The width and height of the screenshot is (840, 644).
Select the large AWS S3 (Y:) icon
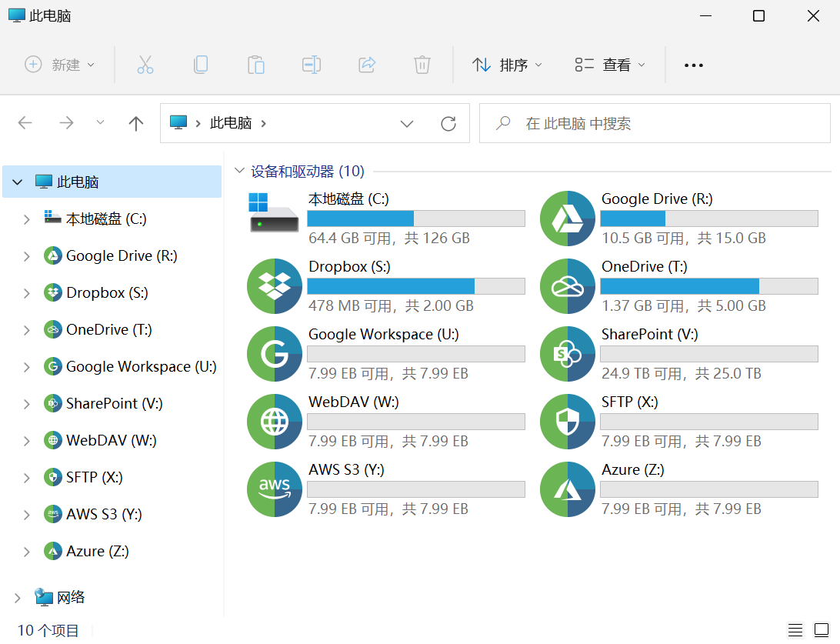coord(275,489)
